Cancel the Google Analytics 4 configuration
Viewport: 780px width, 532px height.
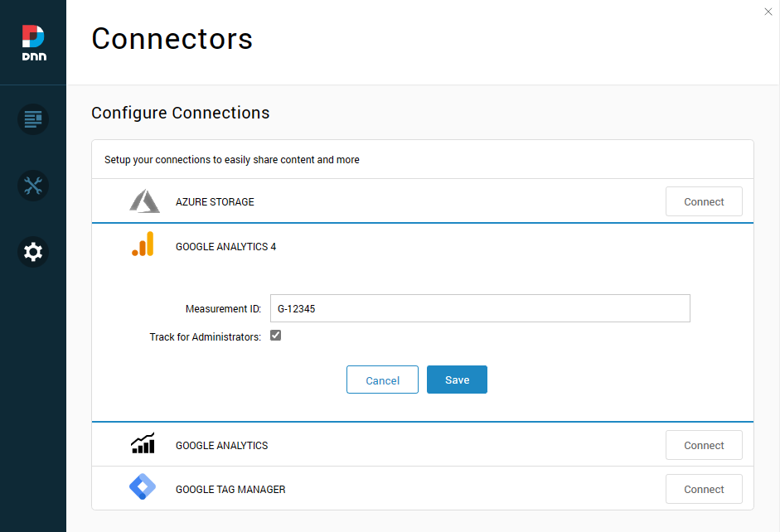click(382, 380)
